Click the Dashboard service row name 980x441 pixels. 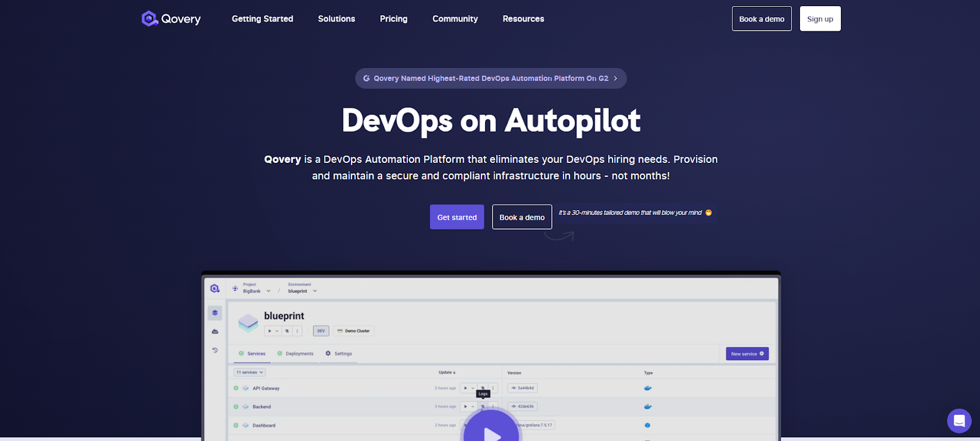click(x=264, y=425)
